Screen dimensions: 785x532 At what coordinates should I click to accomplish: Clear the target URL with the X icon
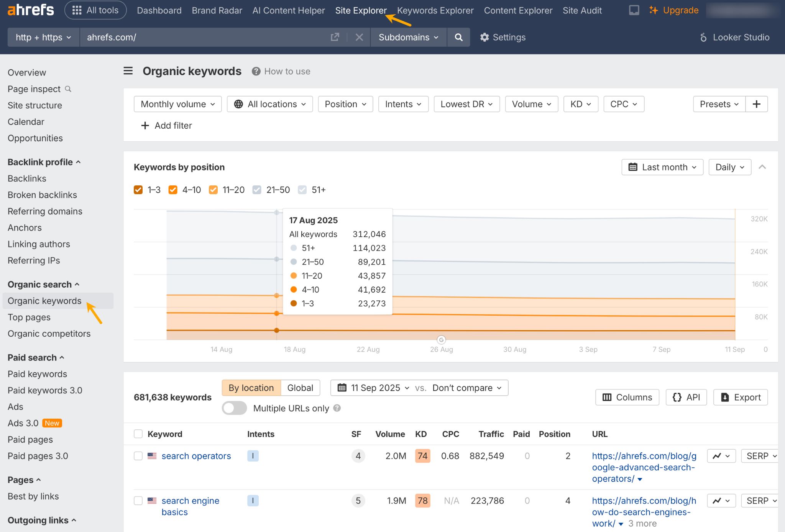click(359, 37)
